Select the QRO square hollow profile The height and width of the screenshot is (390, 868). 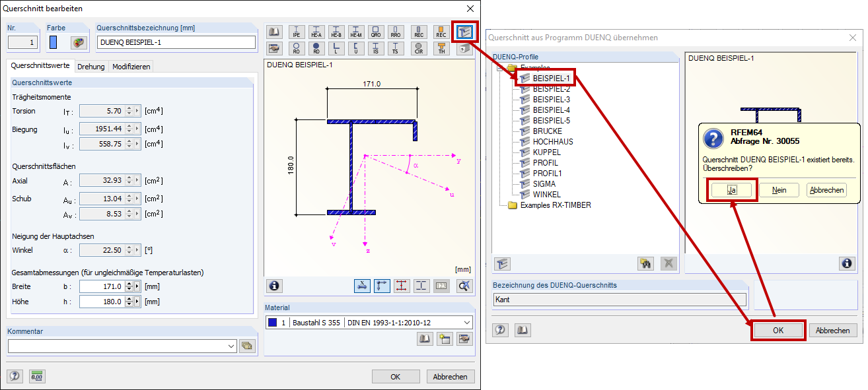tap(377, 32)
